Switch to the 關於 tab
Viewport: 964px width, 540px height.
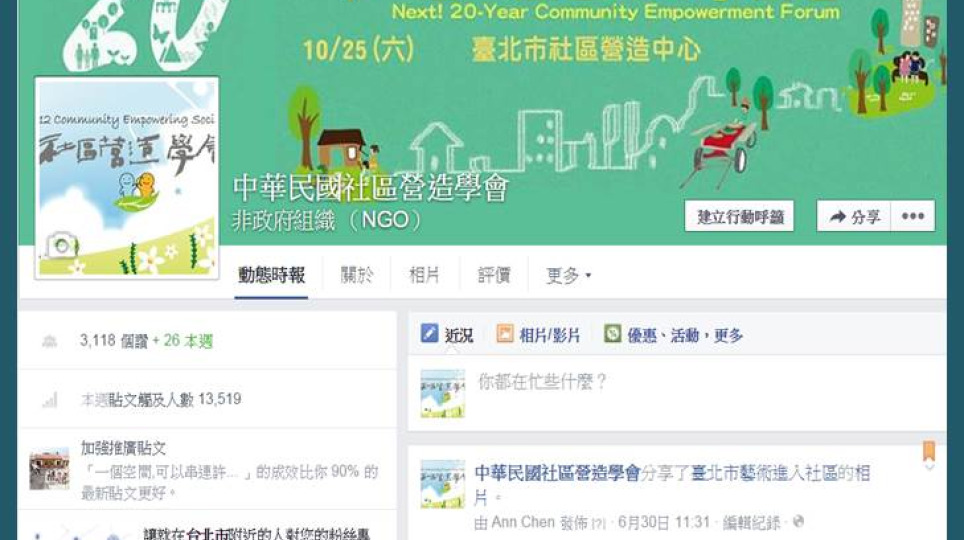coord(357,275)
